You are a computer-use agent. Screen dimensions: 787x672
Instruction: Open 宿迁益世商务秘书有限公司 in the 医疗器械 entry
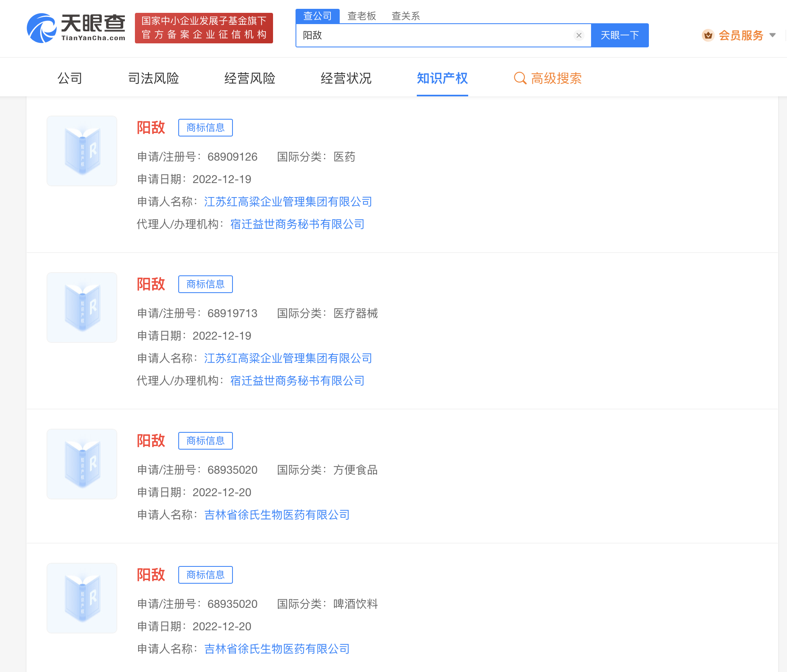pos(298,381)
